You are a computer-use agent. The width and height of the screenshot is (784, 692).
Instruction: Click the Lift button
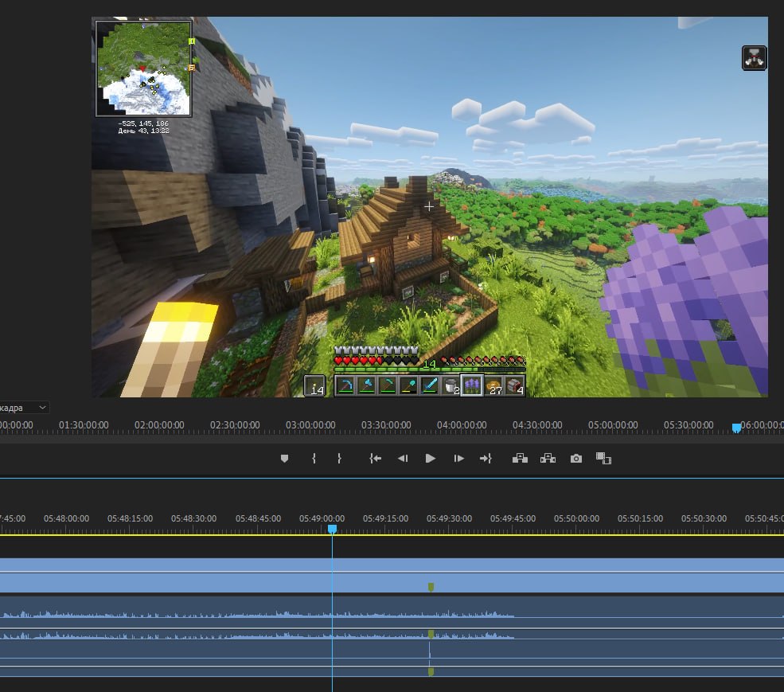(520, 459)
